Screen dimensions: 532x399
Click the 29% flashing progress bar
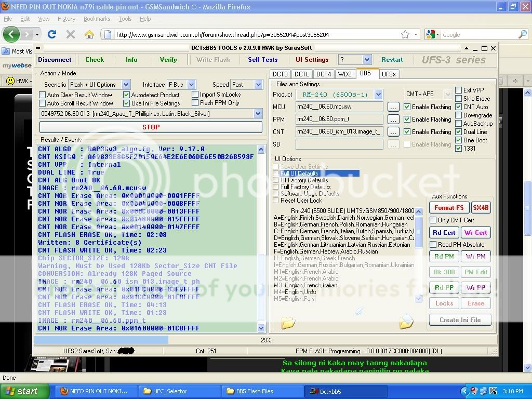[265, 340]
